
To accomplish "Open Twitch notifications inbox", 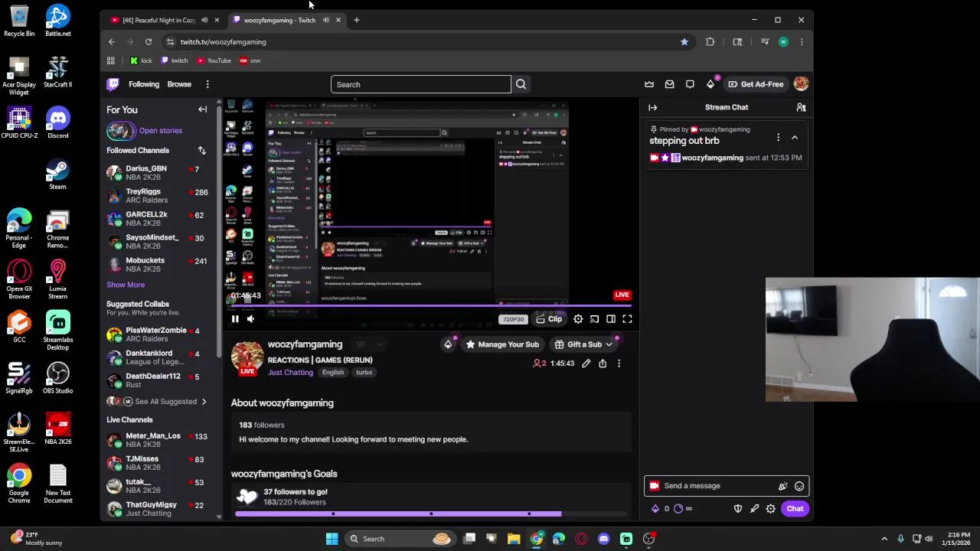I will pos(669,84).
